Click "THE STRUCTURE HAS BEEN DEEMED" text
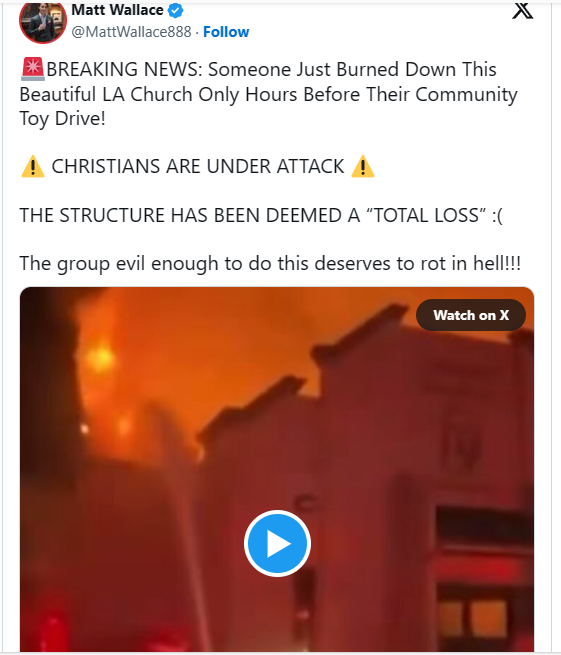This screenshot has height=655, width=561. pyautogui.click(x=181, y=215)
